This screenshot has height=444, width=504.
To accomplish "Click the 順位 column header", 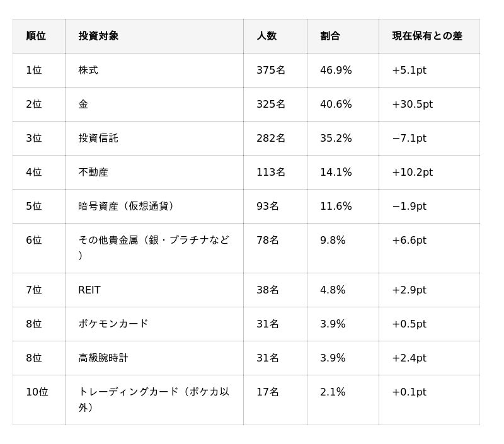I will [36, 36].
